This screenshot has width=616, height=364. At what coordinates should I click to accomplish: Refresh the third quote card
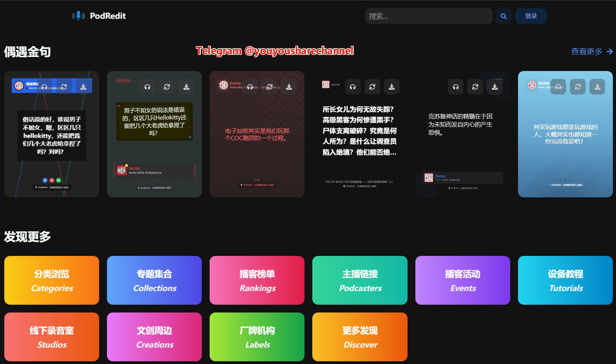point(269,87)
